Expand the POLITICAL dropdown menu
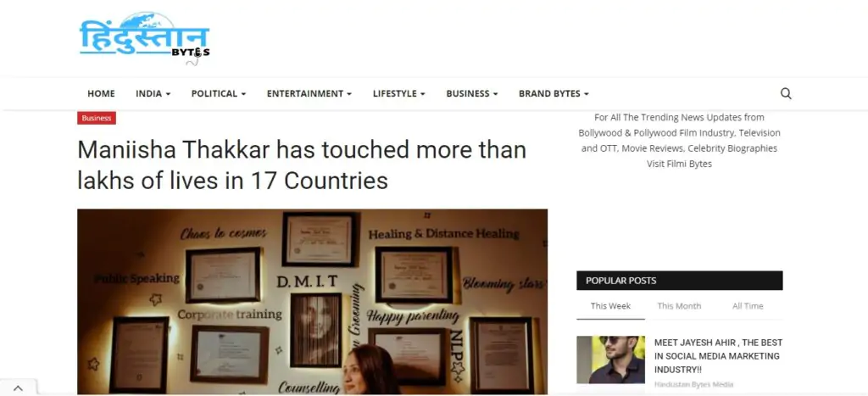This screenshot has width=868, height=396. point(218,93)
